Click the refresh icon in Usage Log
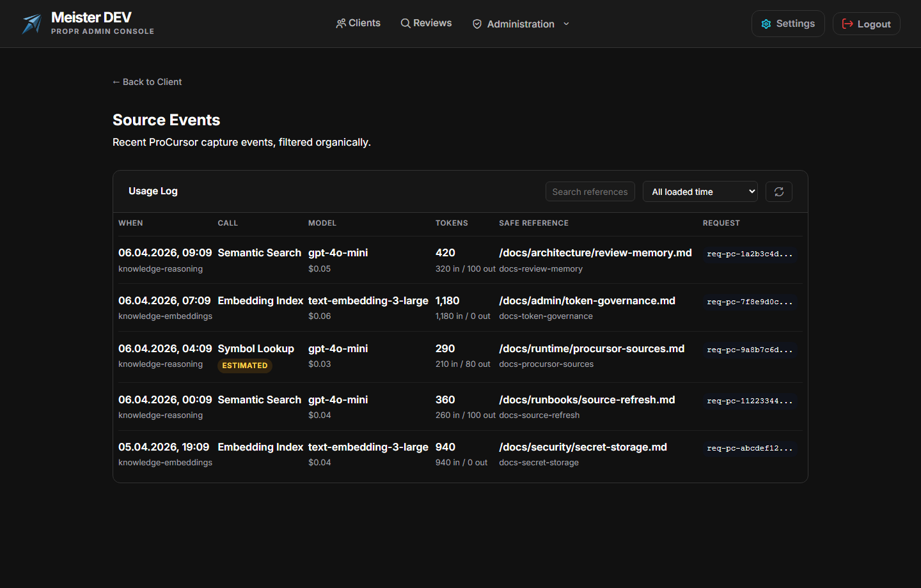 click(x=779, y=192)
